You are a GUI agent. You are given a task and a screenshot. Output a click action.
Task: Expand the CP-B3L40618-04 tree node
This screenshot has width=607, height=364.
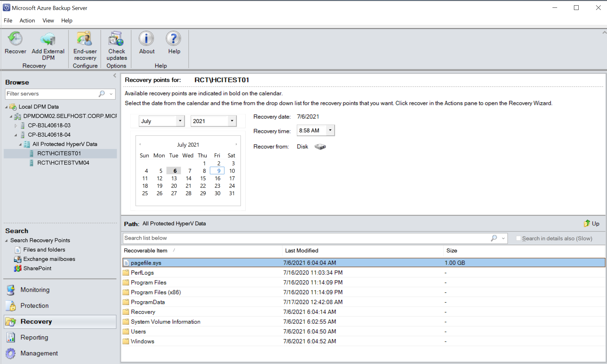pyautogui.click(x=16, y=134)
